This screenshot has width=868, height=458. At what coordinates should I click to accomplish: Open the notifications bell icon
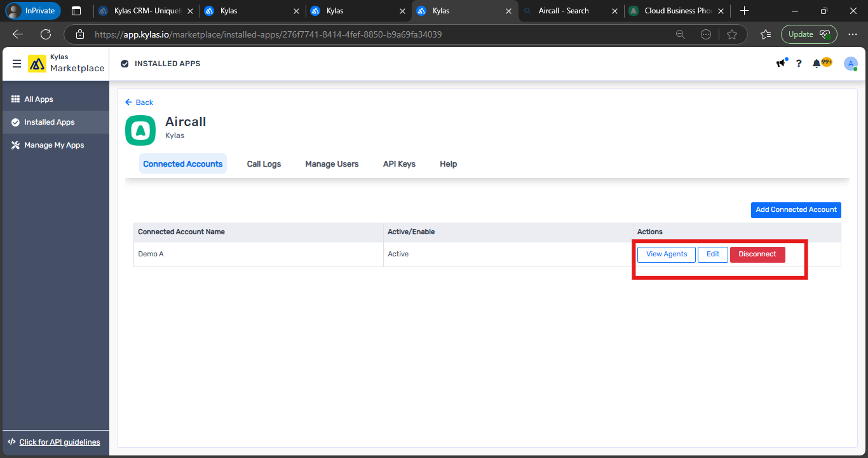[x=817, y=64]
